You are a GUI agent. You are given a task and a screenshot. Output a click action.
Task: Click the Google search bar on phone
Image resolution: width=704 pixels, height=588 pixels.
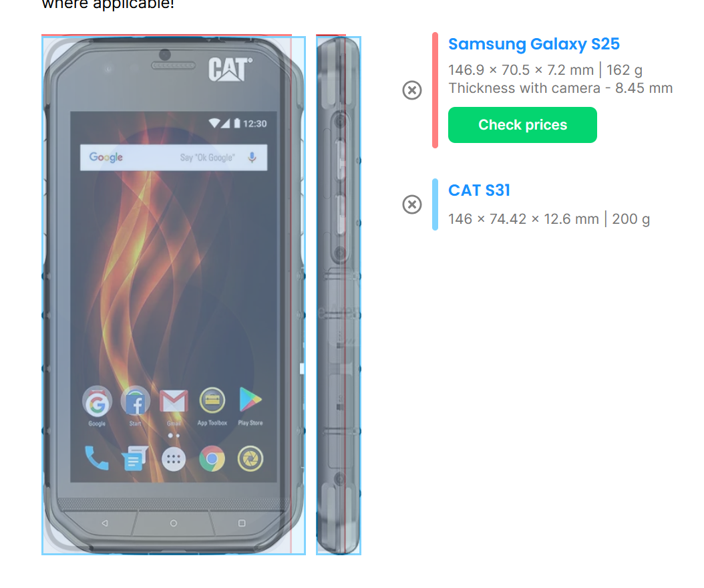173,158
